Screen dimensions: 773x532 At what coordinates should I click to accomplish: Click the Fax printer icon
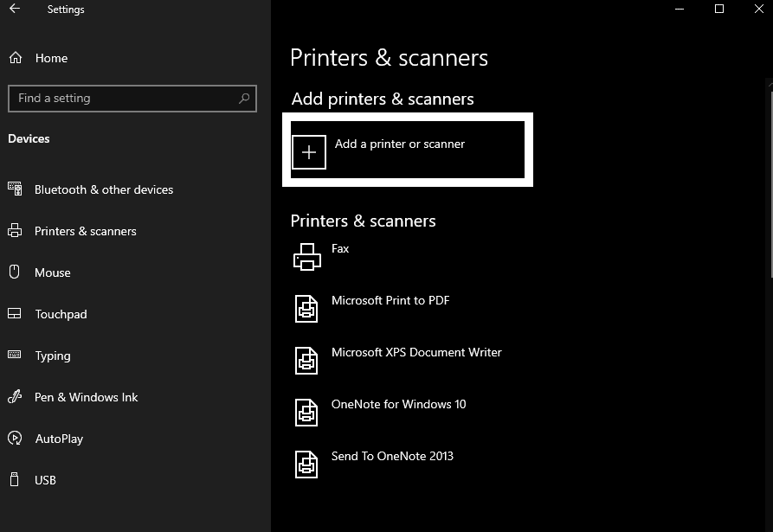307,257
